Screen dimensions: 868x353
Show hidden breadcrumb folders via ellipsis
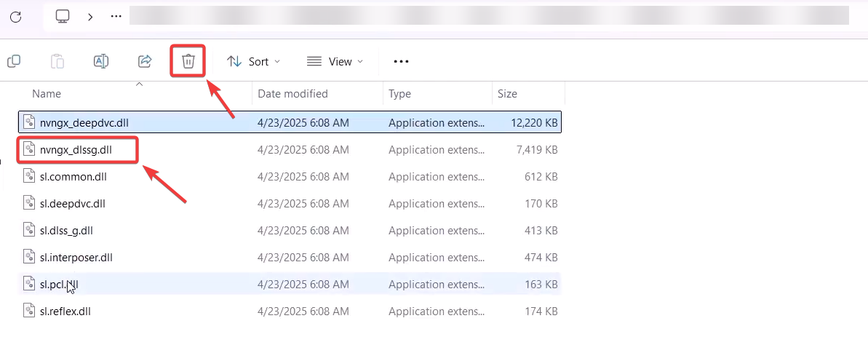[116, 16]
